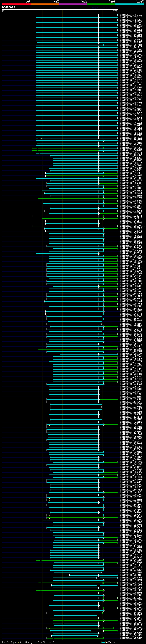Select hit label UniRef100_Q8S2Z7
Image resolution: width=146 pixels, height=644 pixels.
pos(131,65)
